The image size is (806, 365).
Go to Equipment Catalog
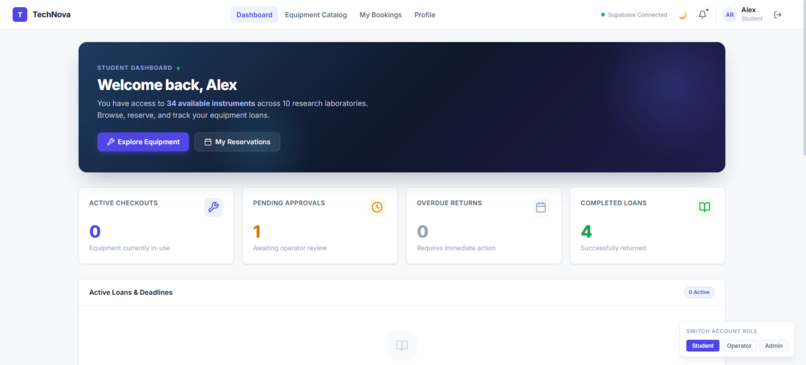point(316,15)
